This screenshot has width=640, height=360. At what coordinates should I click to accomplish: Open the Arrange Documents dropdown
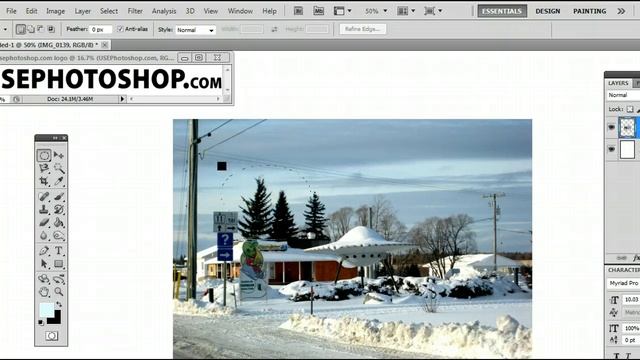pyautogui.click(x=406, y=11)
